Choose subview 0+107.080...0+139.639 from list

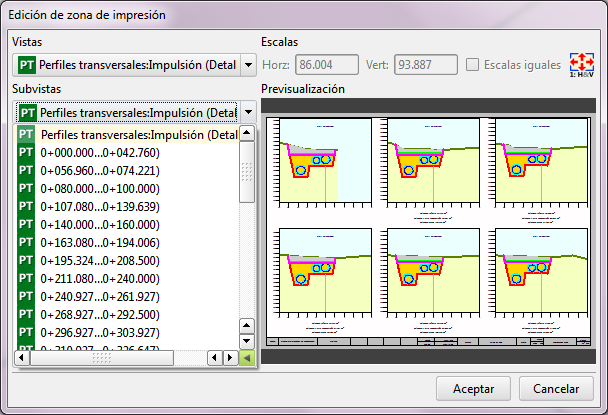99,206
